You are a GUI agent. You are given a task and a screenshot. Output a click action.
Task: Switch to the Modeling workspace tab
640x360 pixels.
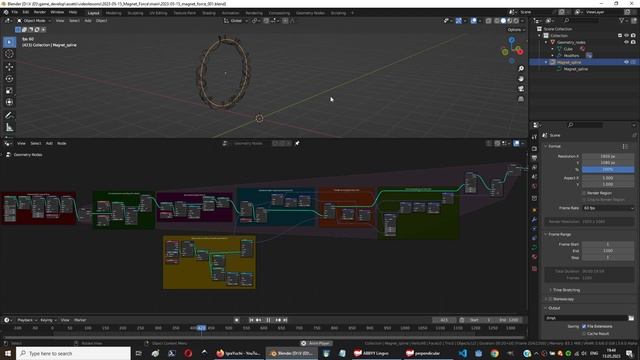pyautogui.click(x=113, y=13)
